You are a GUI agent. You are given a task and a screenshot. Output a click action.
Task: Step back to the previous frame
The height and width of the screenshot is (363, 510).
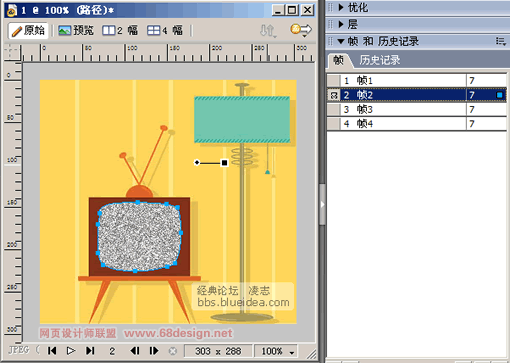(135, 351)
